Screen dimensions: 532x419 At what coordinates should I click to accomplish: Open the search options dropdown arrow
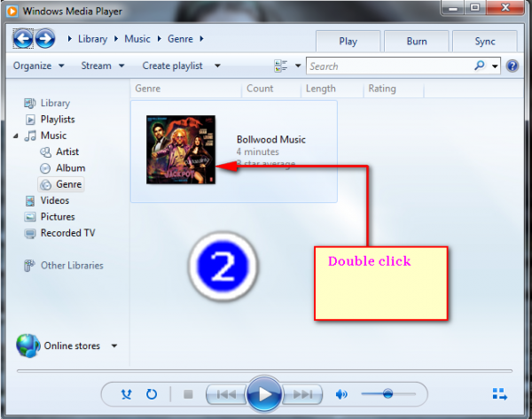coord(495,66)
